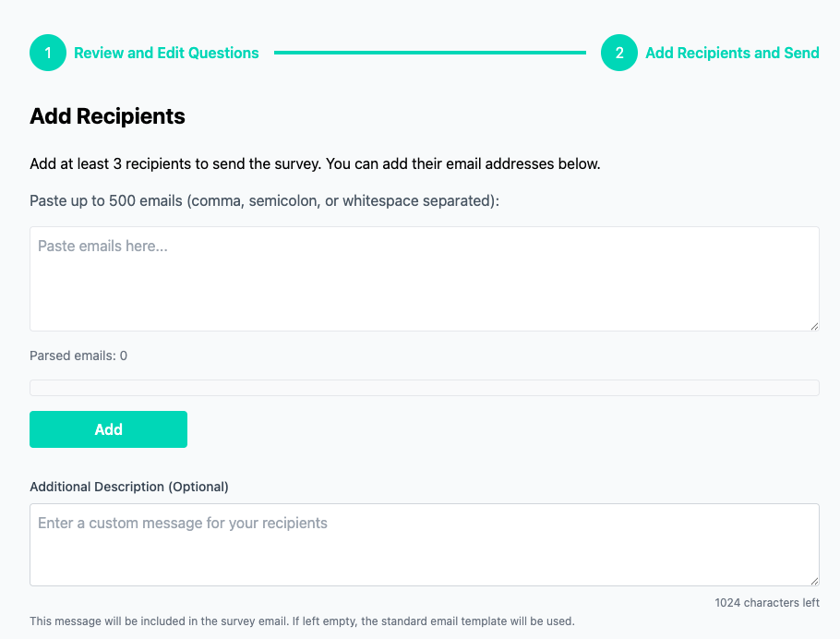Grab the emails box resize handle
This screenshot has height=639, width=840.
[x=813, y=325]
